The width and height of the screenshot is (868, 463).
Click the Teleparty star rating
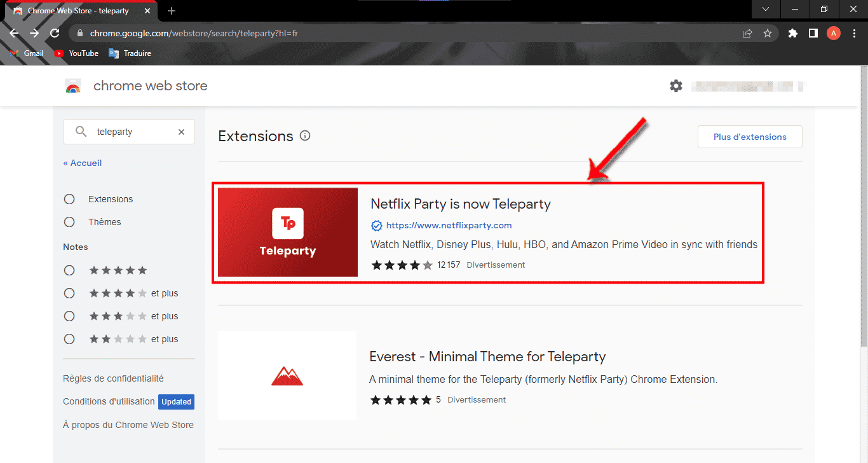[402, 265]
